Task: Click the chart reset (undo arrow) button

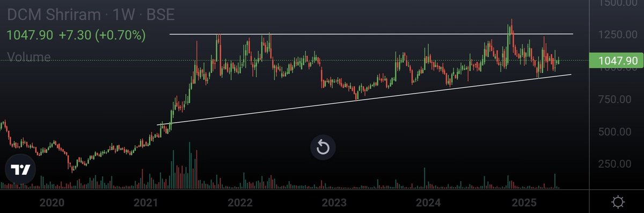Action: [323, 147]
